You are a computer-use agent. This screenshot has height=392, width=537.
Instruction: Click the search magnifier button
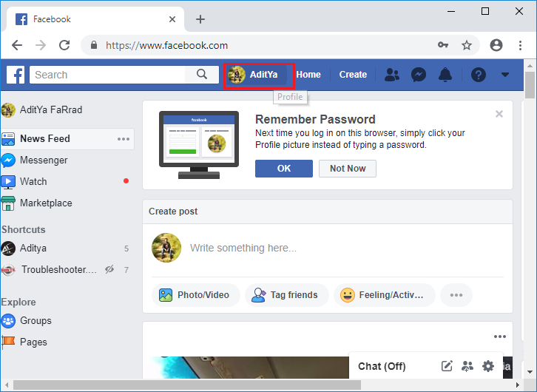(x=202, y=74)
